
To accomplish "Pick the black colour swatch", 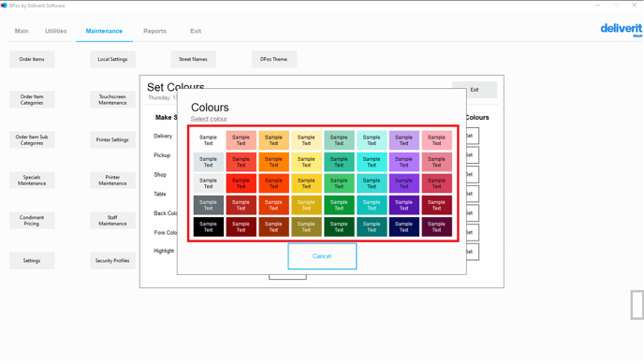I will [208, 227].
